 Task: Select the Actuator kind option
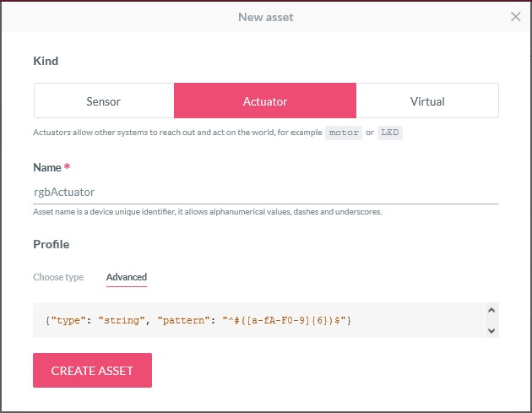click(x=265, y=101)
